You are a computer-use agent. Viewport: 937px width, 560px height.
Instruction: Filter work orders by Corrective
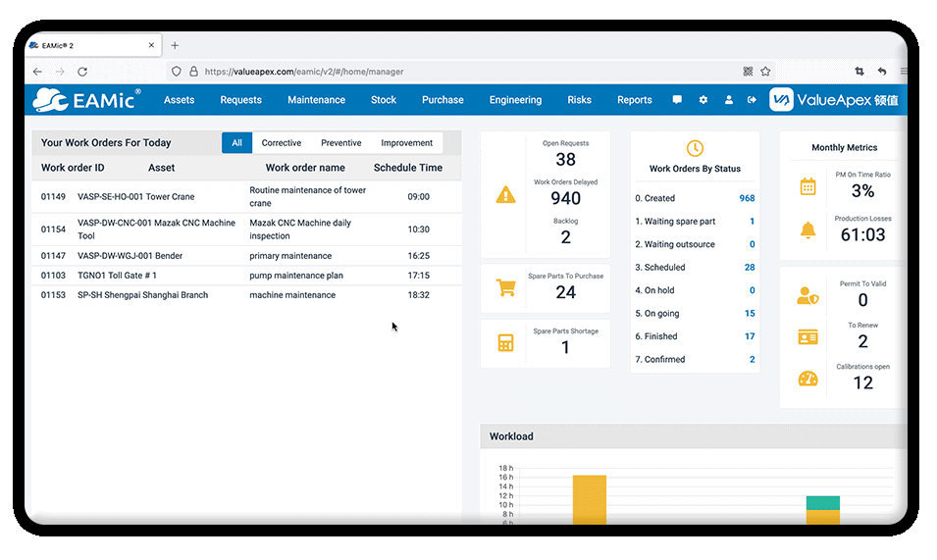pyautogui.click(x=282, y=142)
